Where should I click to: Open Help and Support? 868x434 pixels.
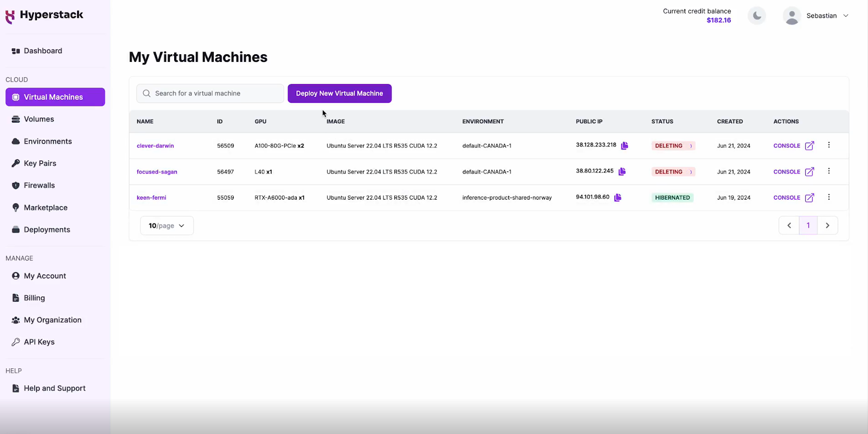55,388
